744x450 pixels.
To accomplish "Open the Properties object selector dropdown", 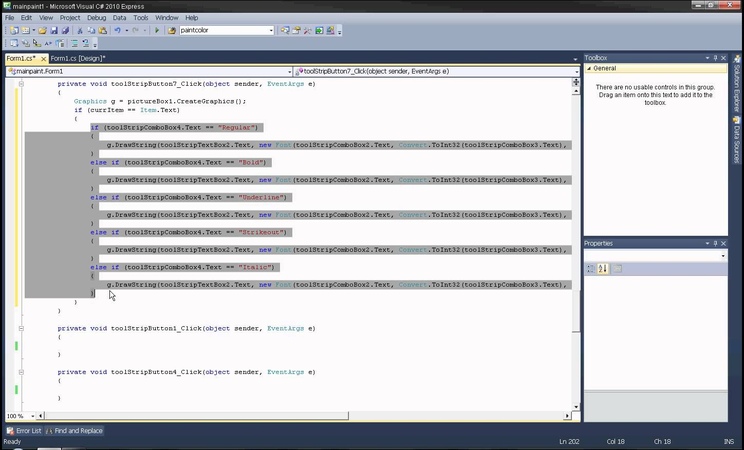I will pos(723,256).
